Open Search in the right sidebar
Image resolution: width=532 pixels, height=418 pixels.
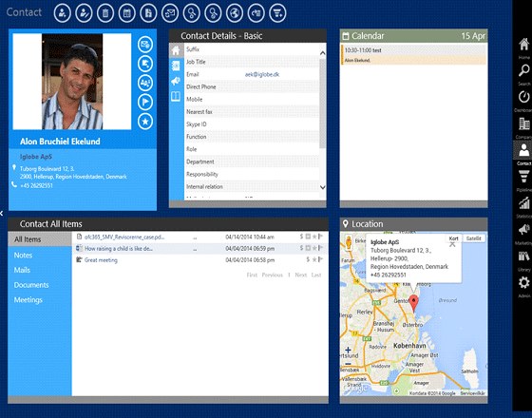pos(523,74)
